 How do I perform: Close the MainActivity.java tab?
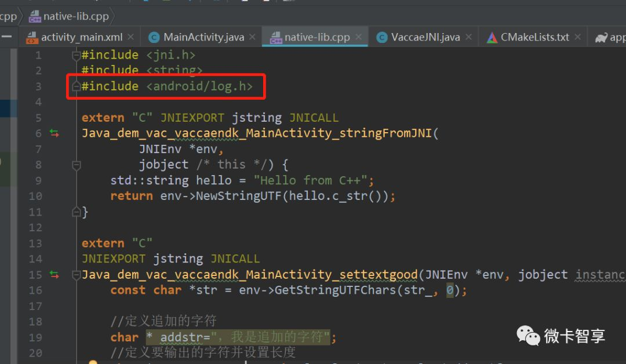252,37
